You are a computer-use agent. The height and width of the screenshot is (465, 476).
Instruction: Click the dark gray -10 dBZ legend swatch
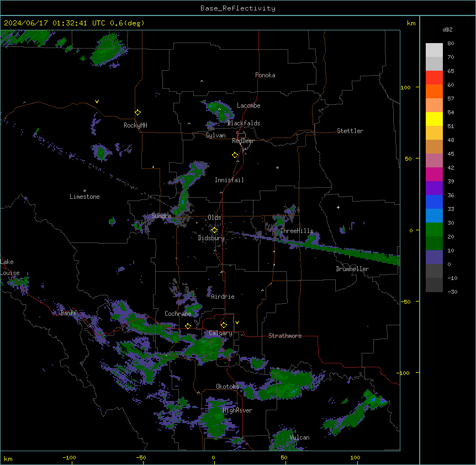[434, 285]
